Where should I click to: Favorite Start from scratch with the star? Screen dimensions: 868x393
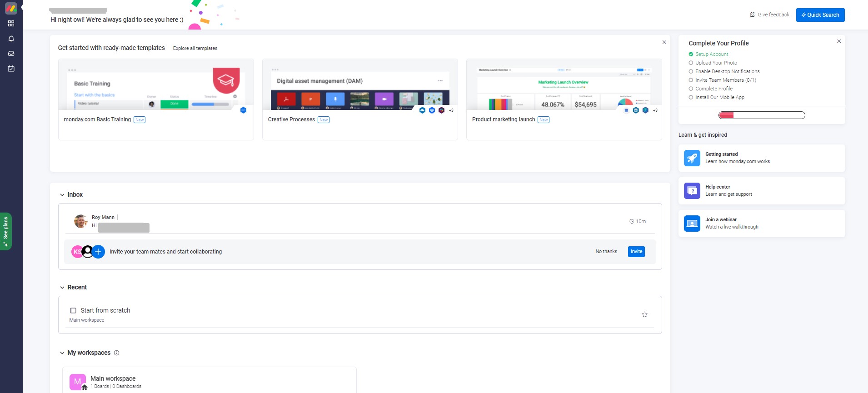[644, 314]
